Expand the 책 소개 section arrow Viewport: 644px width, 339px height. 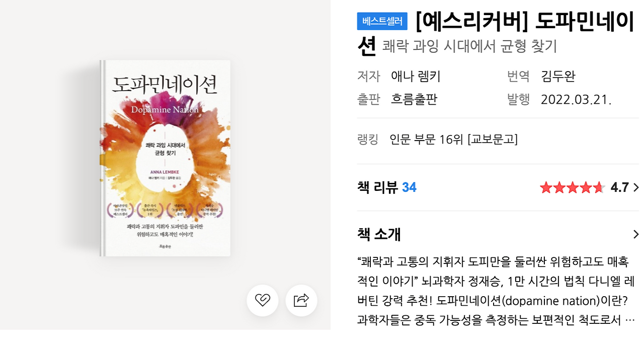click(x=636, y=234)
